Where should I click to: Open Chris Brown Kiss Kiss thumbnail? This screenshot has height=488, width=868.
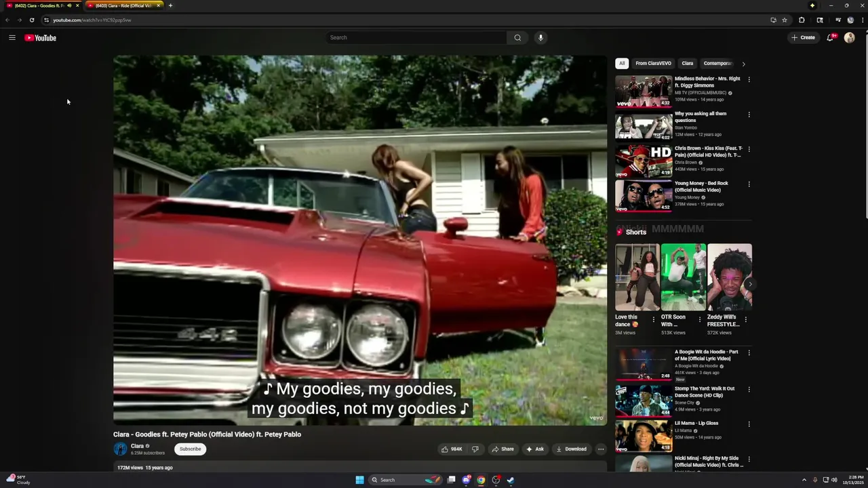coord(644,161)
